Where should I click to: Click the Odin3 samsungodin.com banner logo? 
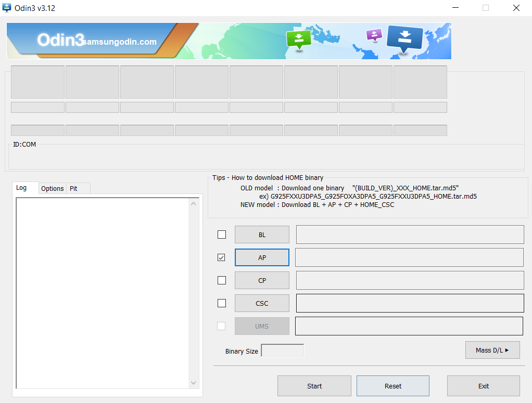pos(97,41)
